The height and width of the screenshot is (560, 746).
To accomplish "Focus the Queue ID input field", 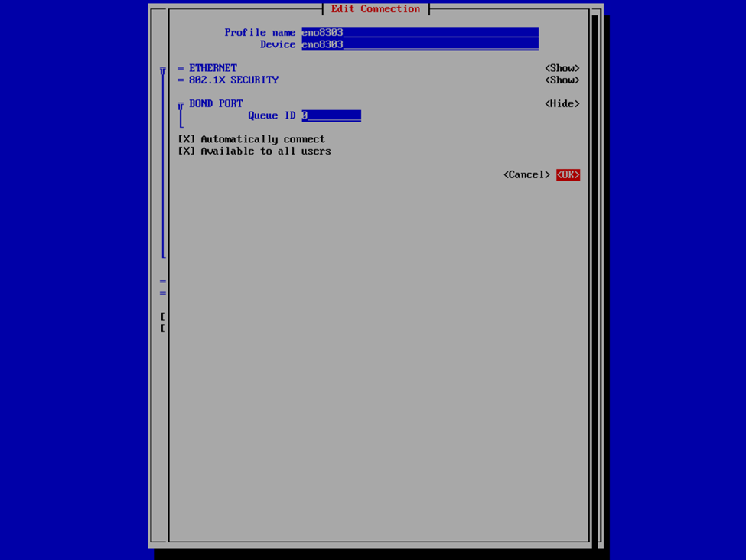I will click(331, 116).
